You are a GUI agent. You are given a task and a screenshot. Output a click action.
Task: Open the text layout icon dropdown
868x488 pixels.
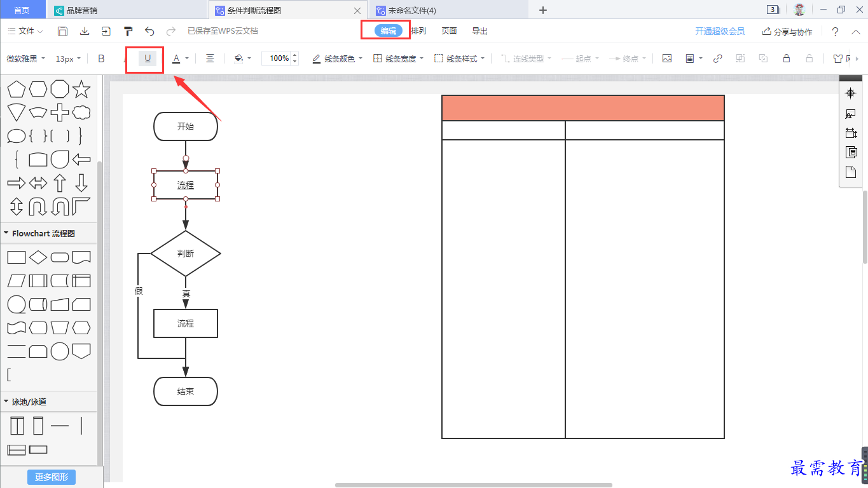(x=694, y=58)
